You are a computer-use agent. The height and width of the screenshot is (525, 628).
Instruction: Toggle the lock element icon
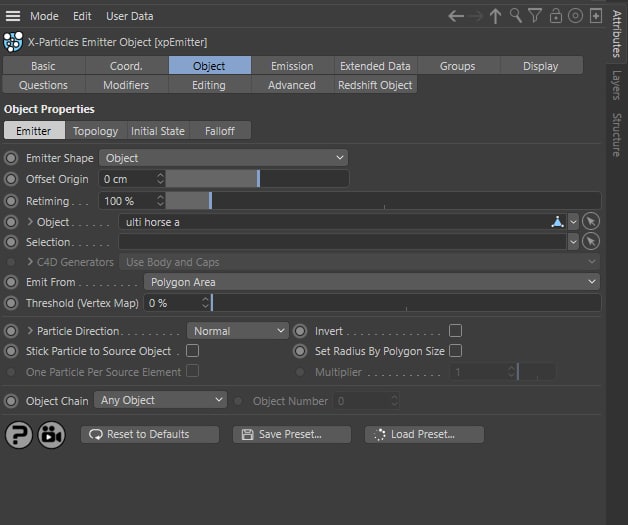tap(556, 16)
